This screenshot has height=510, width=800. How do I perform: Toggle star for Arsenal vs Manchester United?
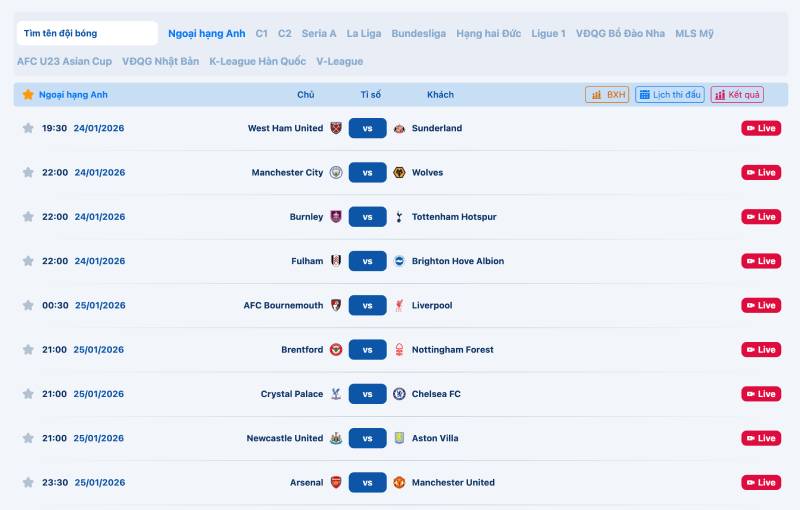pos(28,482)
